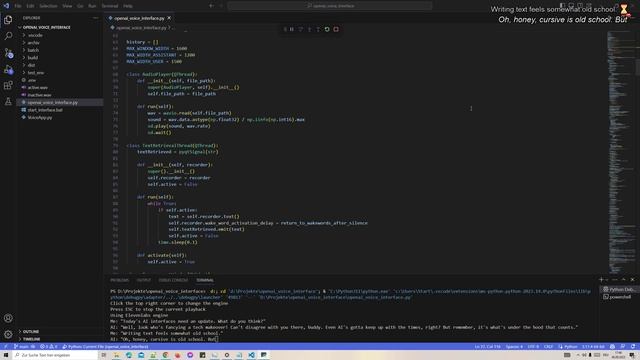Open the Terminal menu
The image size is (640, 360).
(110, 6)
